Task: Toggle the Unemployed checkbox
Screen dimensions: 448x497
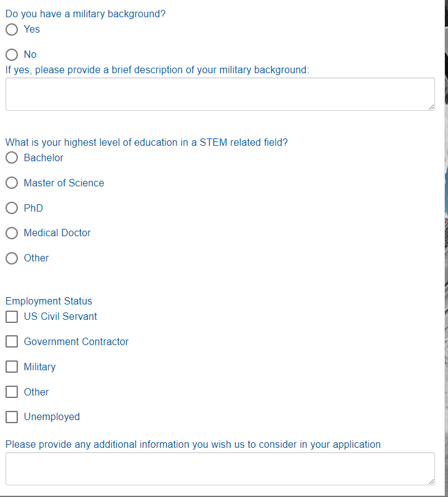Action: click(12, 417)
